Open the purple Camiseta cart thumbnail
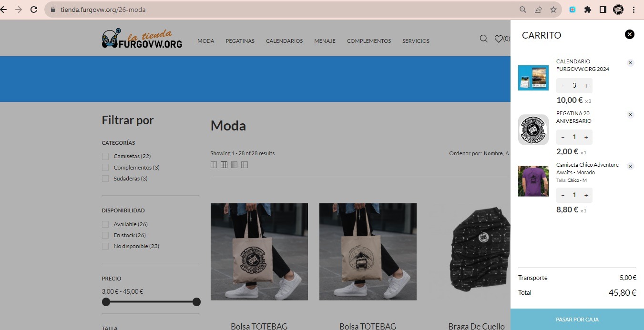Image resolution: width=644 pixels, height=330 pixels. coord(533,181)
